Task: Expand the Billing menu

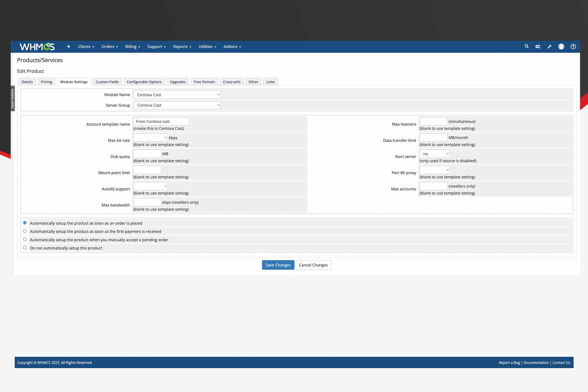Action: pos(133,47)
